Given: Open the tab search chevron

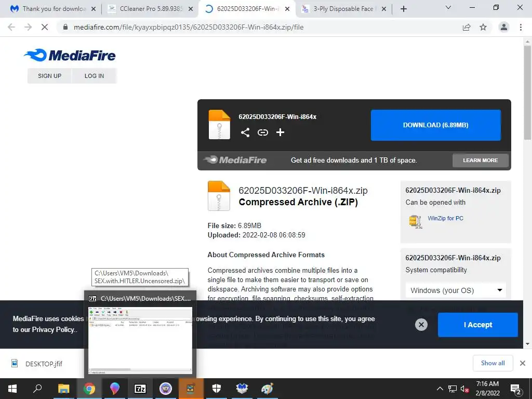Looking at the screenshot, I should (x=448, y=7).
